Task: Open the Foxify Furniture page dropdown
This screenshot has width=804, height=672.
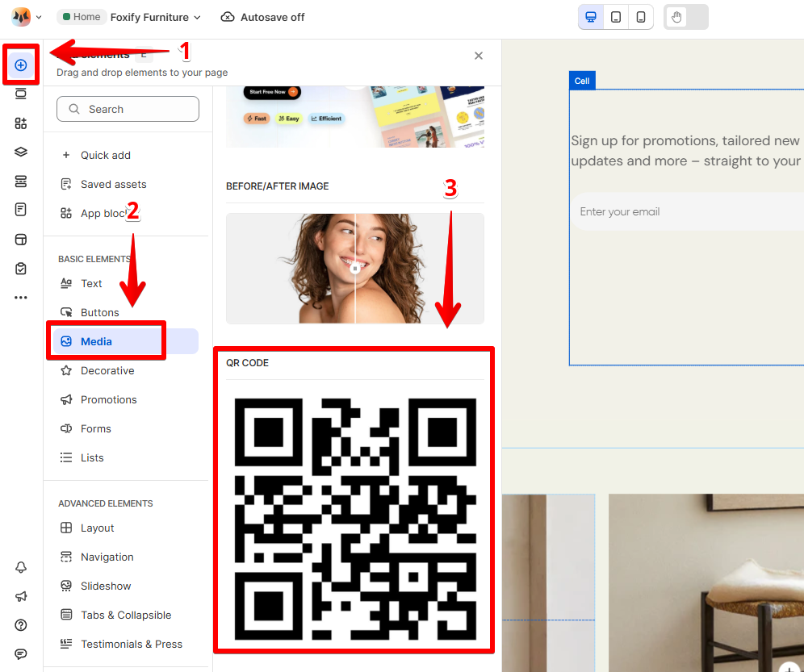Action: tap(155, 18)
